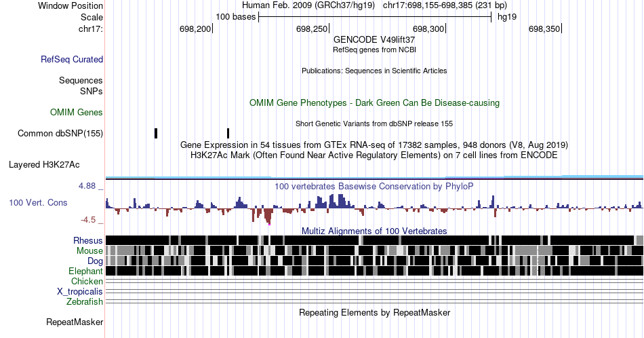Viewport: 644px width, 338px height.
Task: Select the Rhesus alignment label
Action: [x=88, y=240]
